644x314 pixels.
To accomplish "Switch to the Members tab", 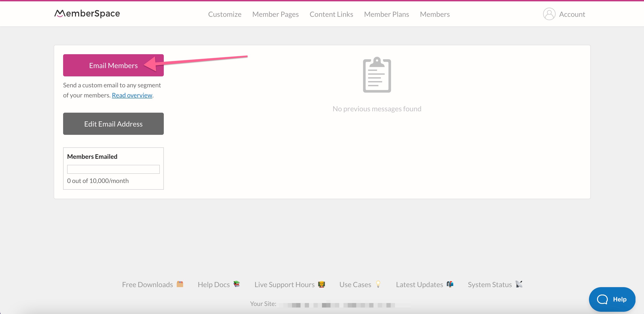I will pyautogui.click(x=435, y=14).
